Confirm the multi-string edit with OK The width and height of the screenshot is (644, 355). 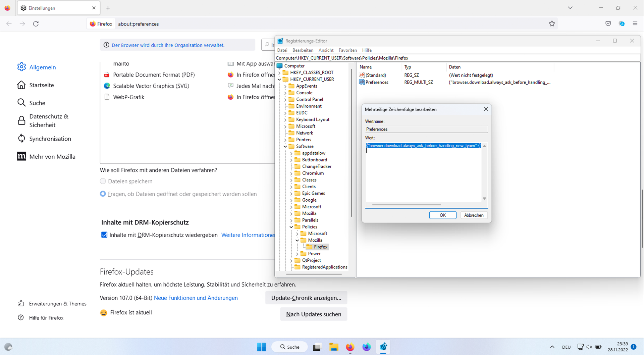(x=442, y=215)
